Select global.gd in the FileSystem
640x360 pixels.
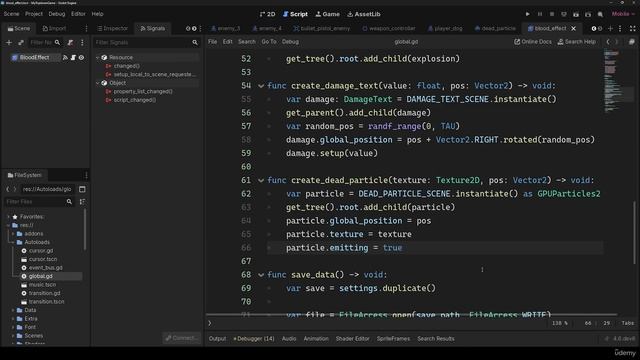tap(40, 276)
